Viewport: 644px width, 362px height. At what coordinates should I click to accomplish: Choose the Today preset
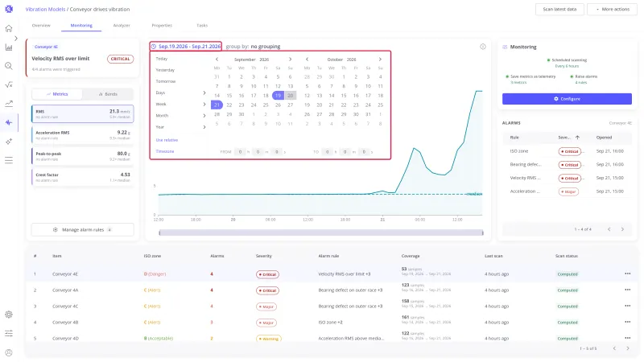coord(162,59)
